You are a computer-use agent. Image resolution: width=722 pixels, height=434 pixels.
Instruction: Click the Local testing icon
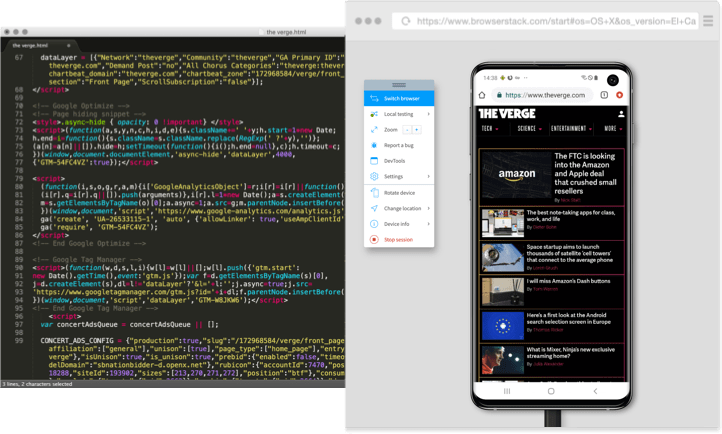coord(374,114)
